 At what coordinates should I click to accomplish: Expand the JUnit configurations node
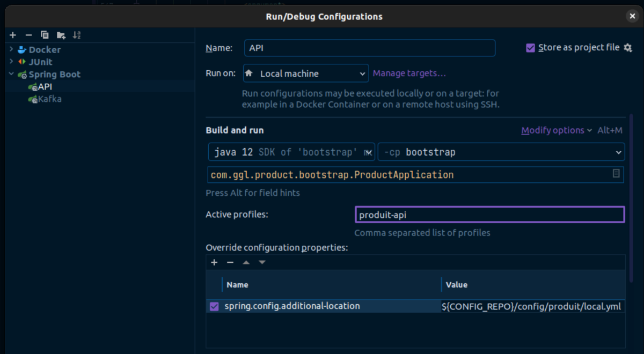point(11,62)
